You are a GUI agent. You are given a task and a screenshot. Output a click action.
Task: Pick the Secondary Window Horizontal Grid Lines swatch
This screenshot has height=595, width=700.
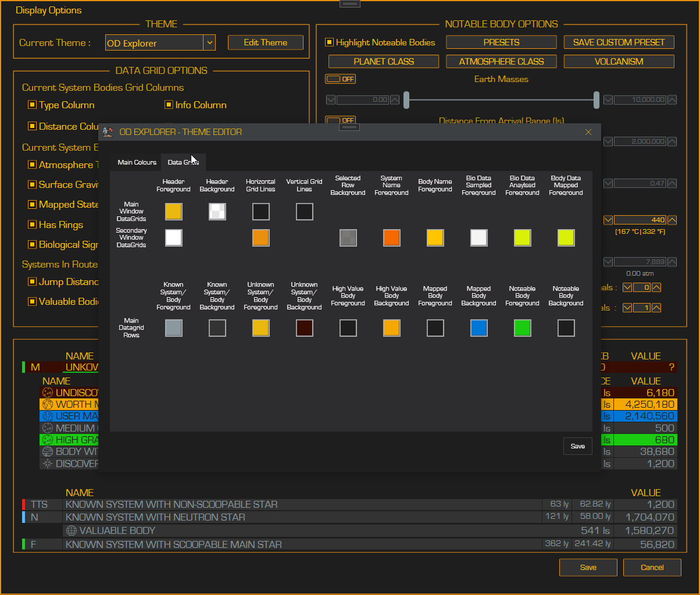point(261,238)
